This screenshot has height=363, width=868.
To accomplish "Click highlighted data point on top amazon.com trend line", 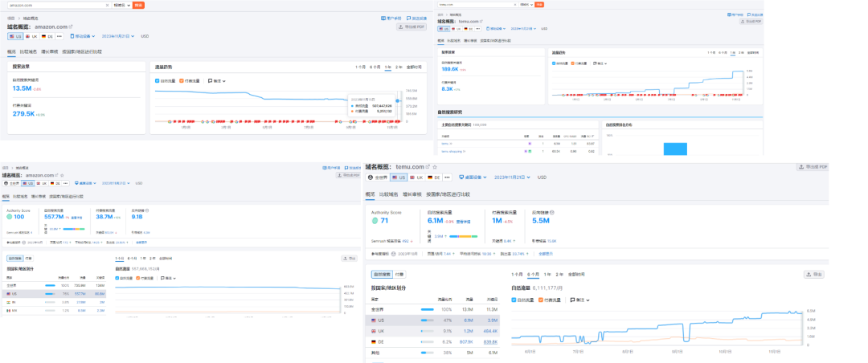I will pyautogui.click(x=398, y=100).
